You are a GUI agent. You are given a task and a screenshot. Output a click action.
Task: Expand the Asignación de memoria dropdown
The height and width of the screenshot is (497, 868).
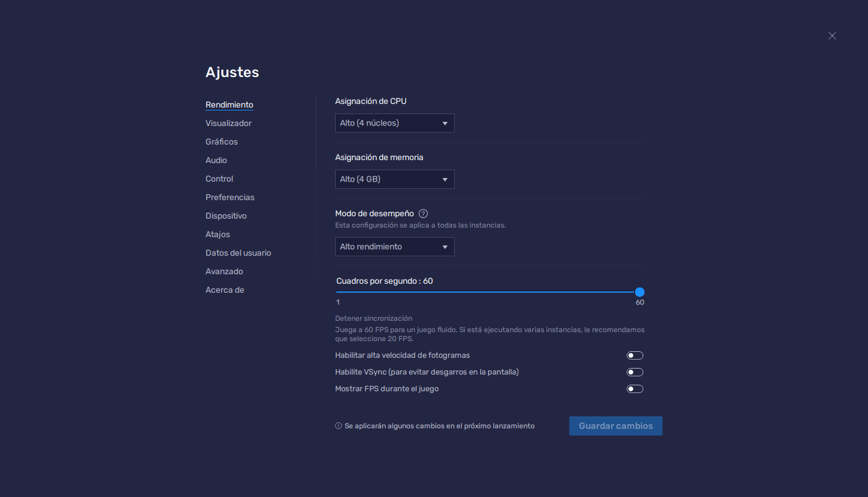395,179
